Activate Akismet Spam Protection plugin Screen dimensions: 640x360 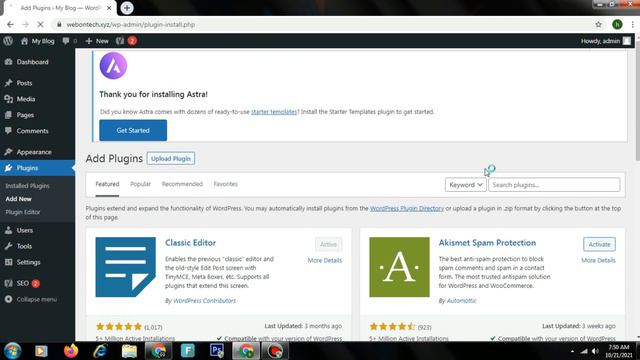pyautogui.click(x=599, y=244)
